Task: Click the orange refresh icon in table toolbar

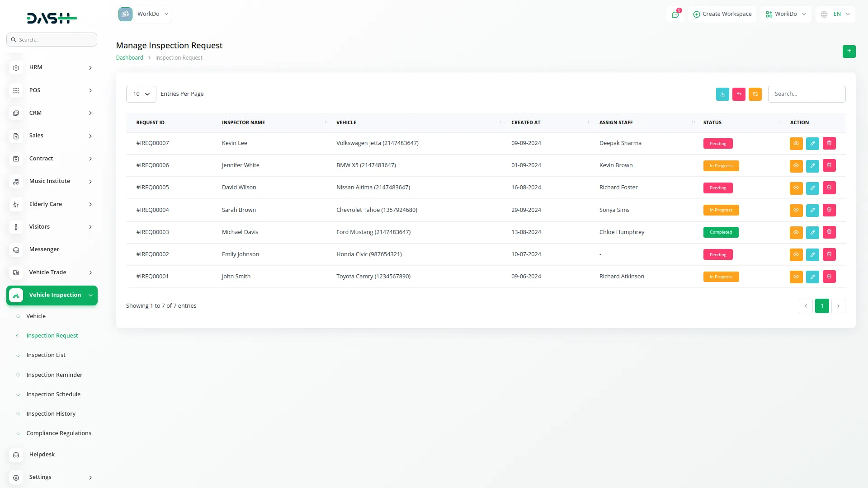Action: (x=755, y=94)
